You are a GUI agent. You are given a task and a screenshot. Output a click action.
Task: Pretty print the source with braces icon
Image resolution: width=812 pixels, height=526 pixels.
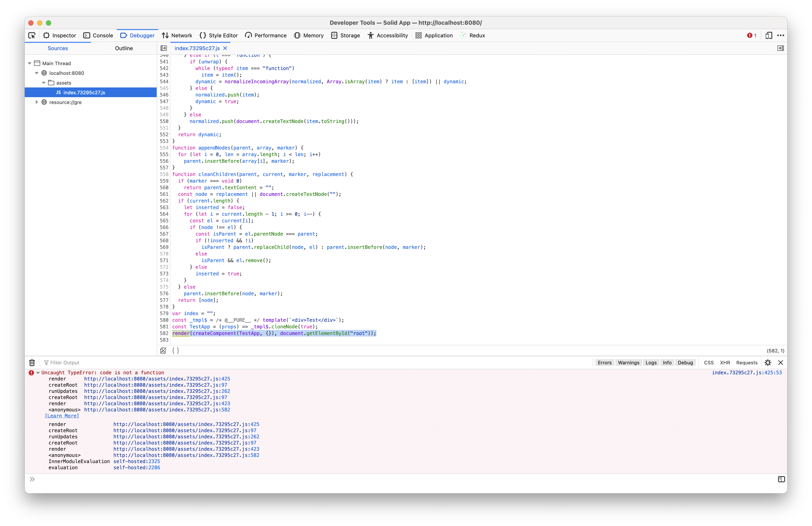(175, 350)
